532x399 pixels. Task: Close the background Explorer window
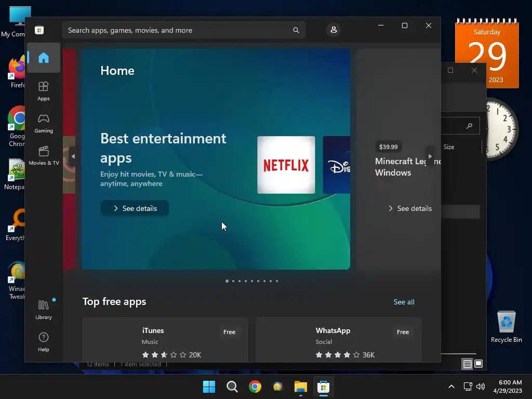coord(474,70)
